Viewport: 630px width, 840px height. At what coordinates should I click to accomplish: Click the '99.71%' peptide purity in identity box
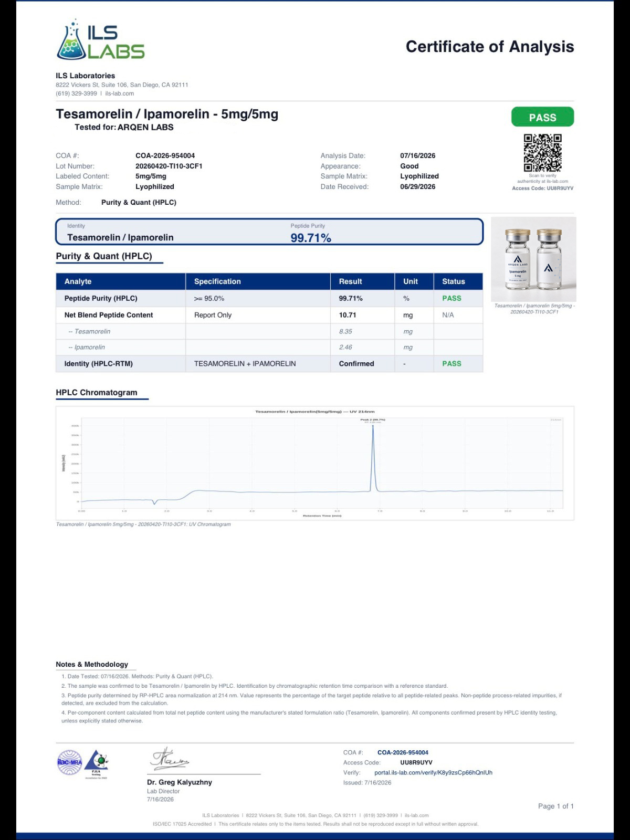(x=311, y=238)
